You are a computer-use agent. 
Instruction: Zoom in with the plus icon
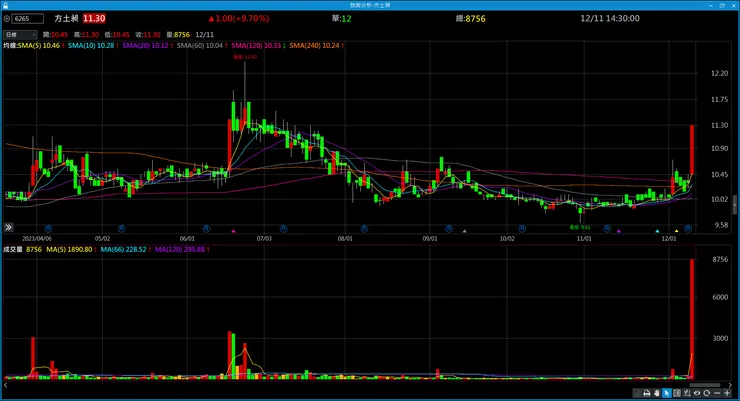[x=727, y=393]
